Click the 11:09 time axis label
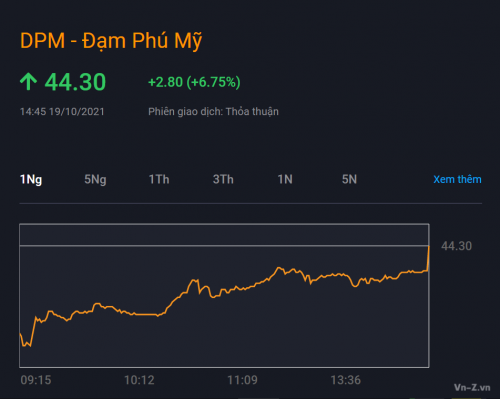 pos(242,380)
